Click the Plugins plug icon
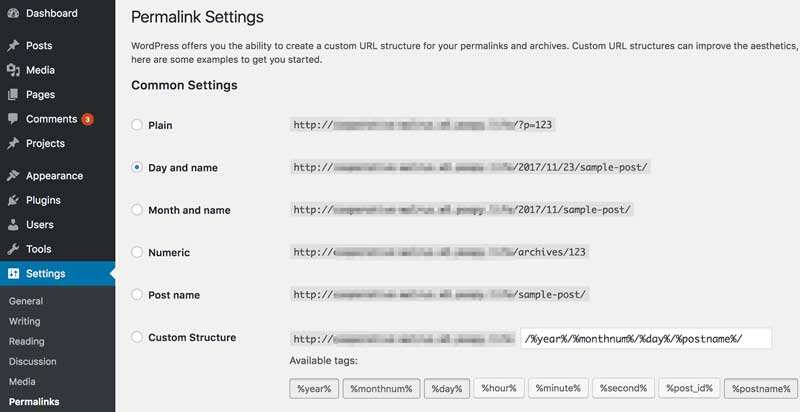This screenshot has height=412, width=800. (13, 200)
